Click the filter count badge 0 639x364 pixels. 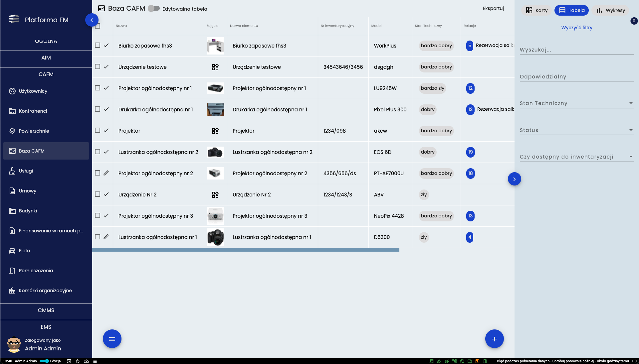pyautogui.click(x=634, y=21)
